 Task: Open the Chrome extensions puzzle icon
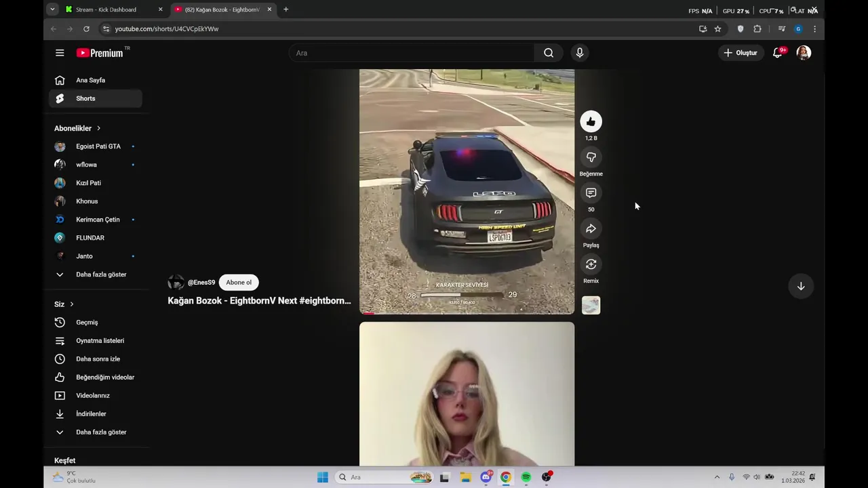757,29
